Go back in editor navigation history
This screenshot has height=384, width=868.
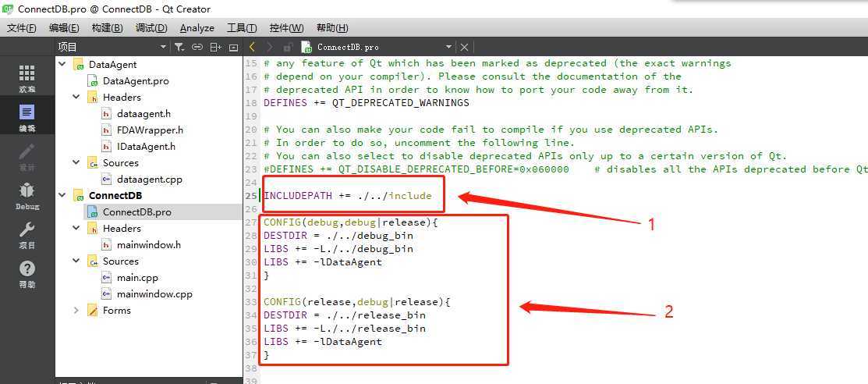tap(253, 47)
